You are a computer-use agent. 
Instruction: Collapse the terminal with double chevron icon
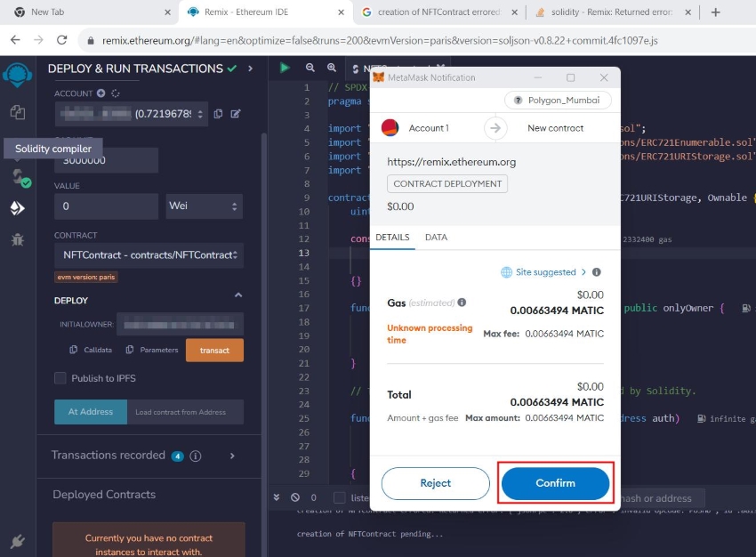pyautogui.click(x=277, y=497)
